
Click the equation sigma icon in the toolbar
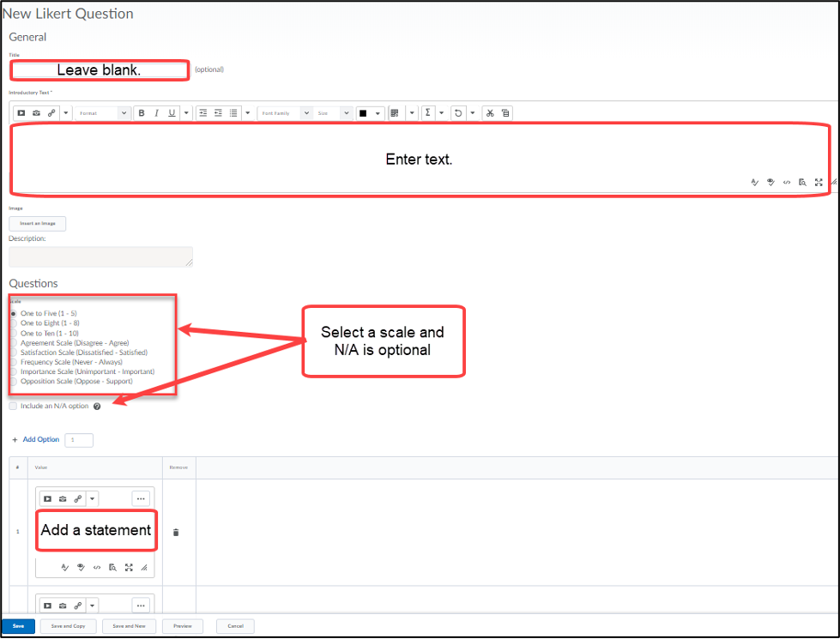428,113
